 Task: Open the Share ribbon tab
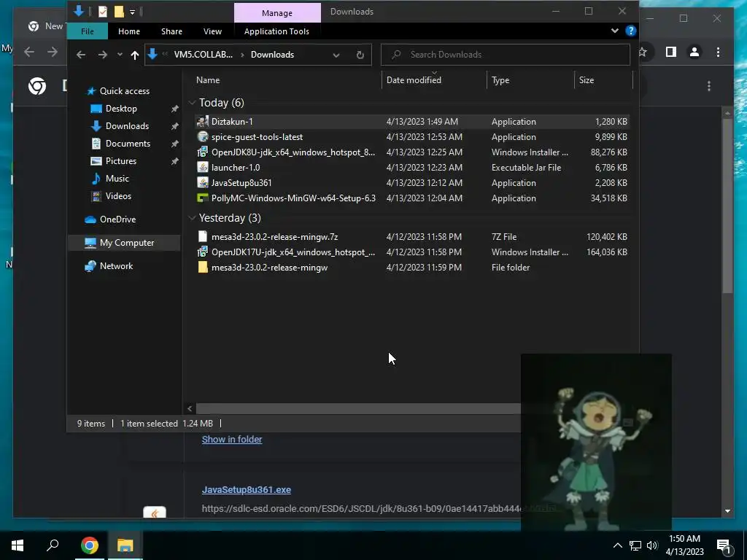171,31
